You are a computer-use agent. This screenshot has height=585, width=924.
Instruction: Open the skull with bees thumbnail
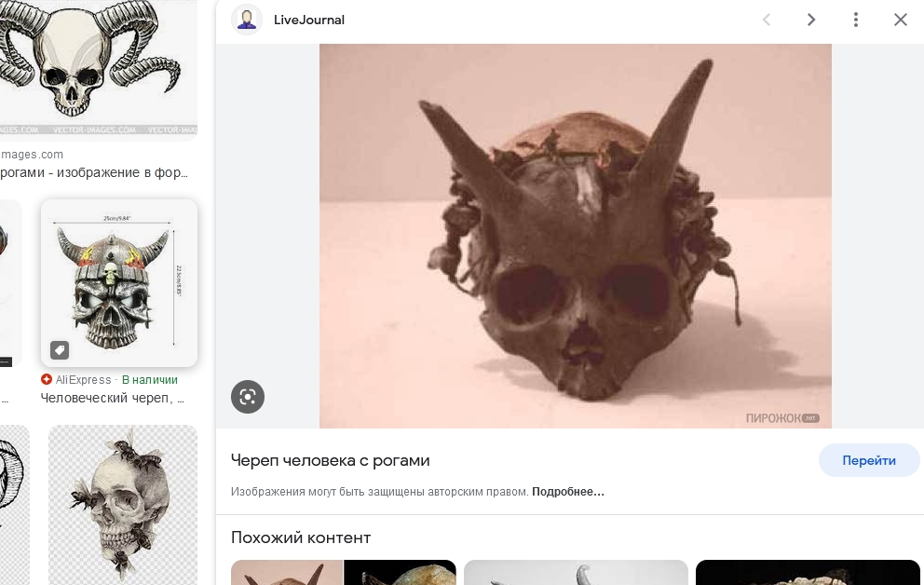click(123, 504)
